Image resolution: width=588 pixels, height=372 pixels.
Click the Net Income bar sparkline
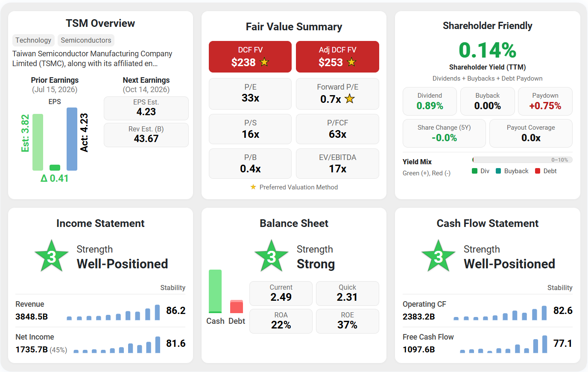(x=117, y=345)
